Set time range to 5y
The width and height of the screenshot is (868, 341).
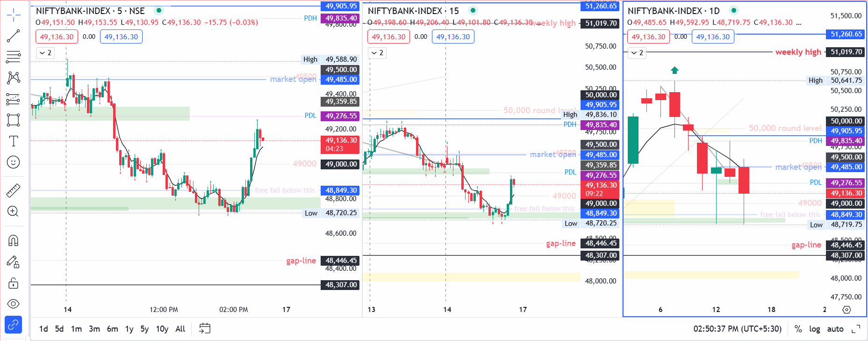pyautogui.click(x=145, y=329)
